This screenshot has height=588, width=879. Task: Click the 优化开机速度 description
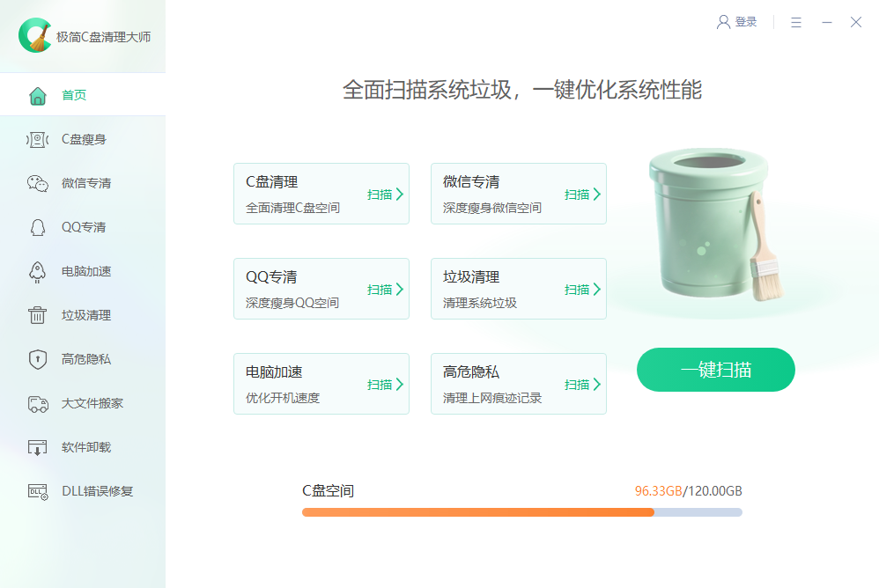tap(283, 398)
